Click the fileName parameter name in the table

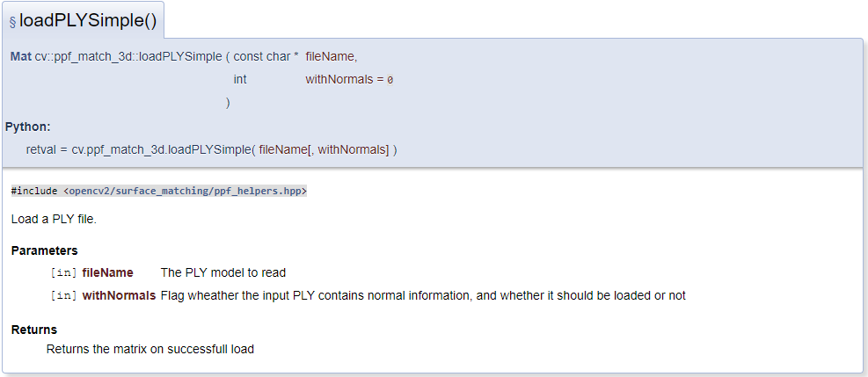pyautogui.click(x=107, y=272)
